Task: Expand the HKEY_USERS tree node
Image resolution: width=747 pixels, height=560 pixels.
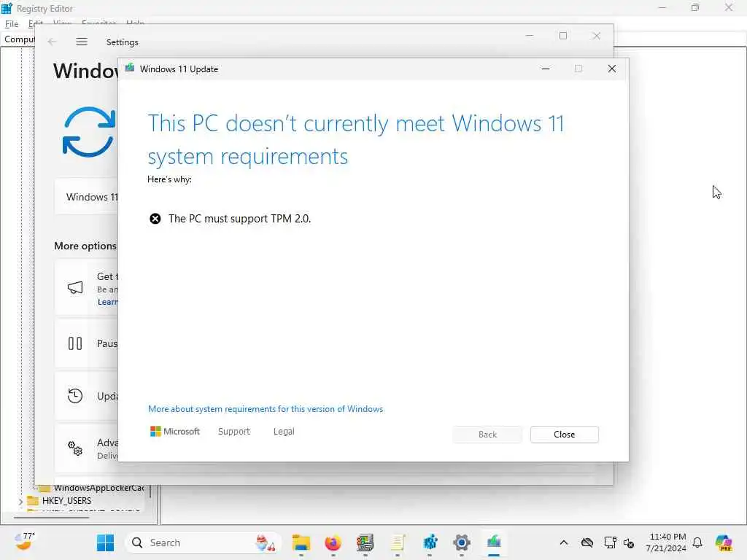Action: [20, 501]
